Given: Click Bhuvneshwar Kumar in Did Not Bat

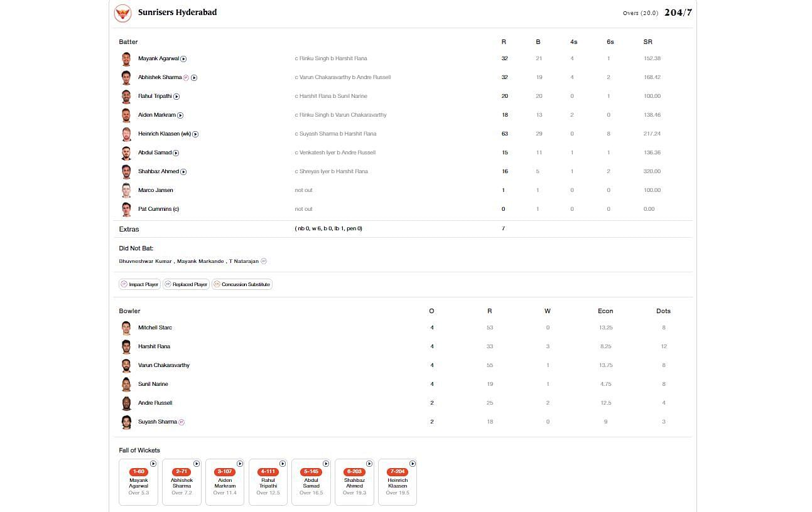Looking at the screenshot, I should tap(145, 261).
